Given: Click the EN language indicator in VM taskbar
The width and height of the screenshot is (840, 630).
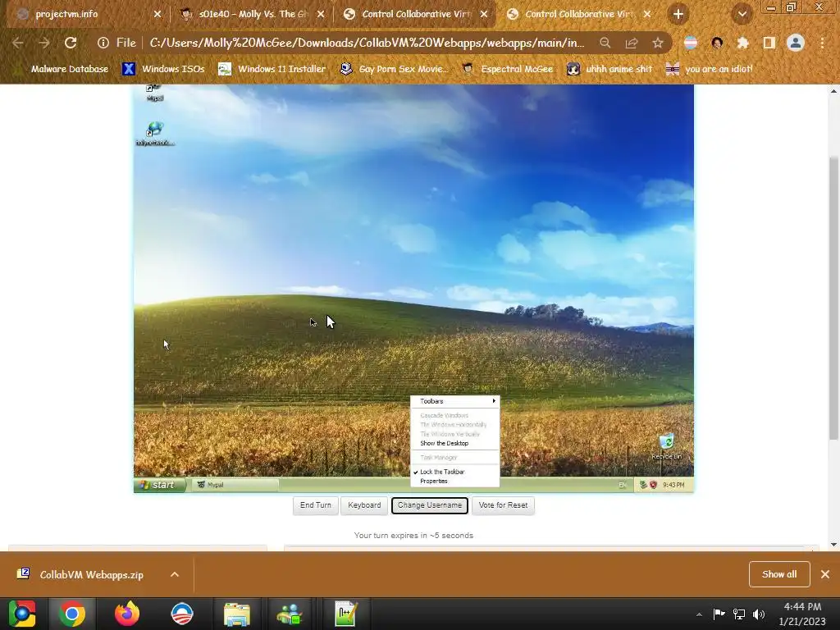Looking at the screenshot, I should (x=623, y=485).
